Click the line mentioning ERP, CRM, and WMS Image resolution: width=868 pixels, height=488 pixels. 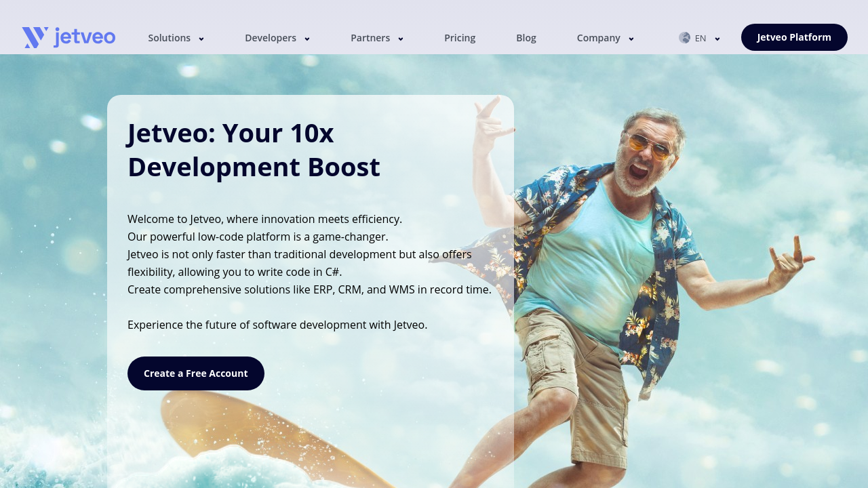(x=310, y=289)
